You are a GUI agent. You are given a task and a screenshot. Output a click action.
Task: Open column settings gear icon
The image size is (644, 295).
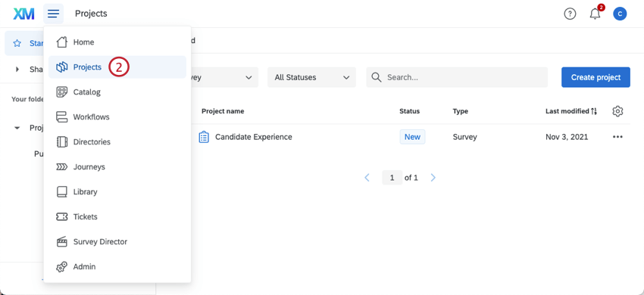pyautogui.click(x=617, y=111)
